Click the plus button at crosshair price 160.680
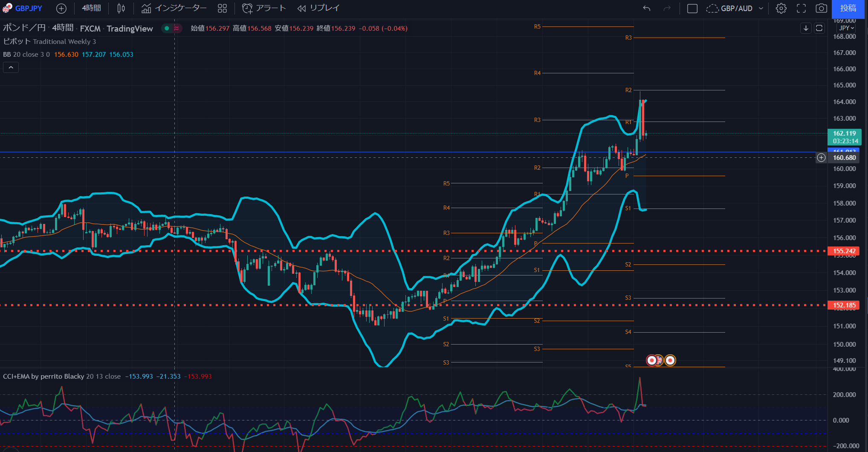 tap(821, 158)
